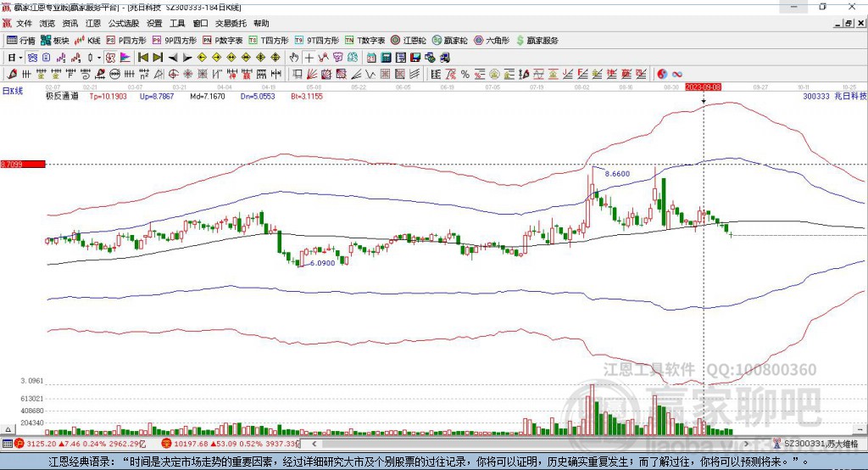Click the zigzag wave line tool
Screen dimensions: 868x470
pos(370,75)
